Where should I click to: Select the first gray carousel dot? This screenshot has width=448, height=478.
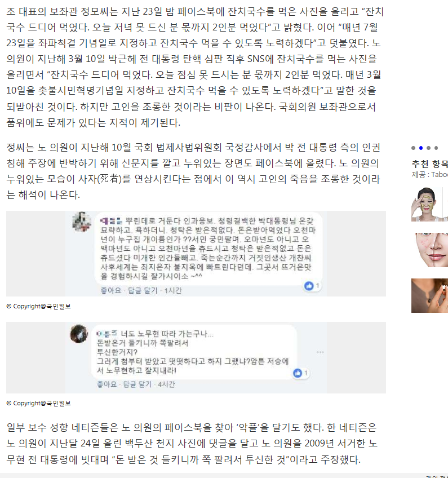coord(413,148)
